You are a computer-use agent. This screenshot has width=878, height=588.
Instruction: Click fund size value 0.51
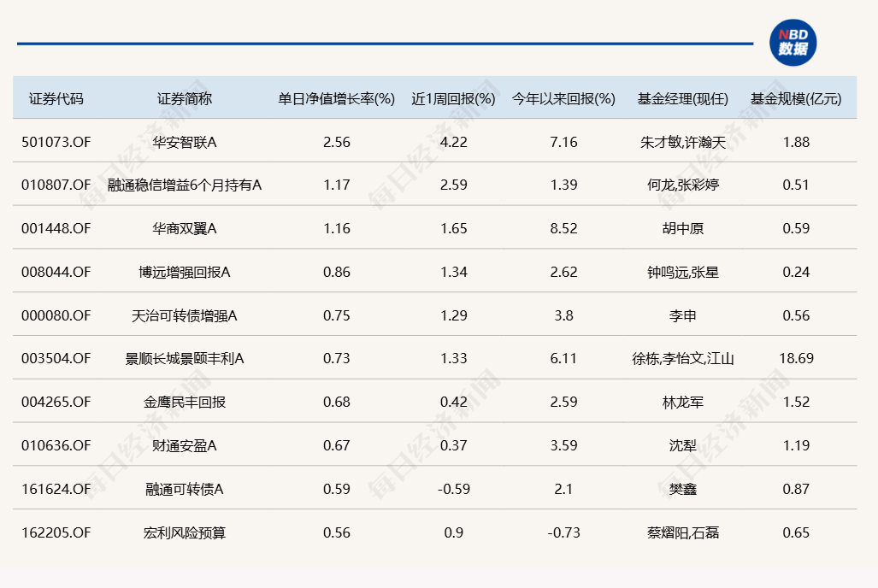(x=796, y=185)
